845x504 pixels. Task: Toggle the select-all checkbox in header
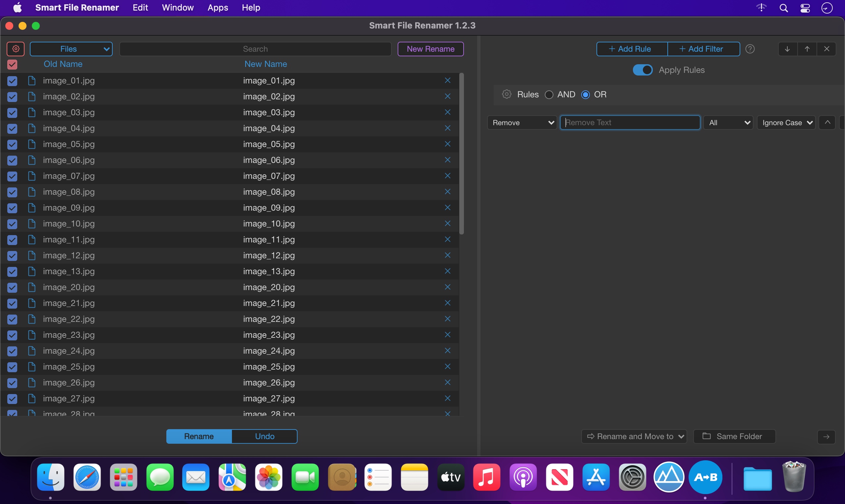[12, 64]
